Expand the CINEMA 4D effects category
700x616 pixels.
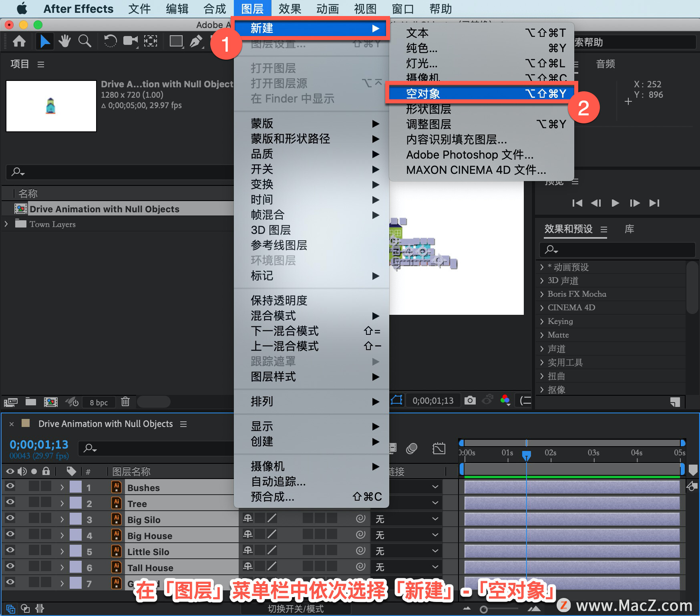542,308
